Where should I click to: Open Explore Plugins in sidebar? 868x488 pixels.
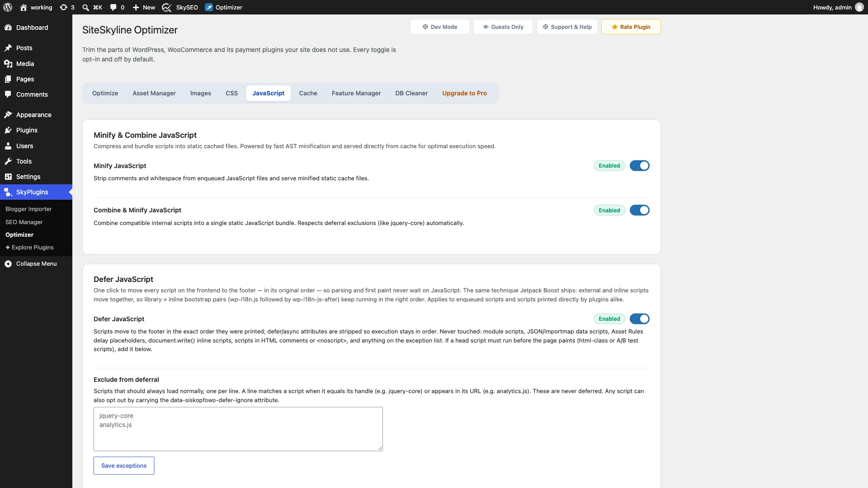coord(29,247)
